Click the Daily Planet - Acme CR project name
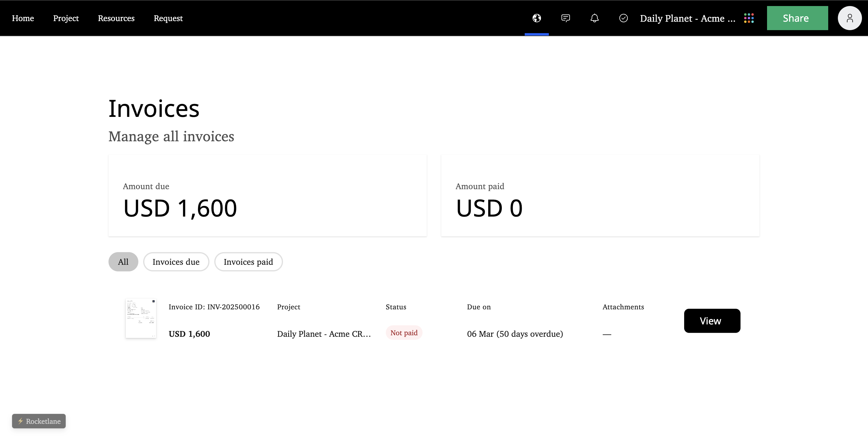The width and height of the screenshot is (868, 444). point(323,334)
